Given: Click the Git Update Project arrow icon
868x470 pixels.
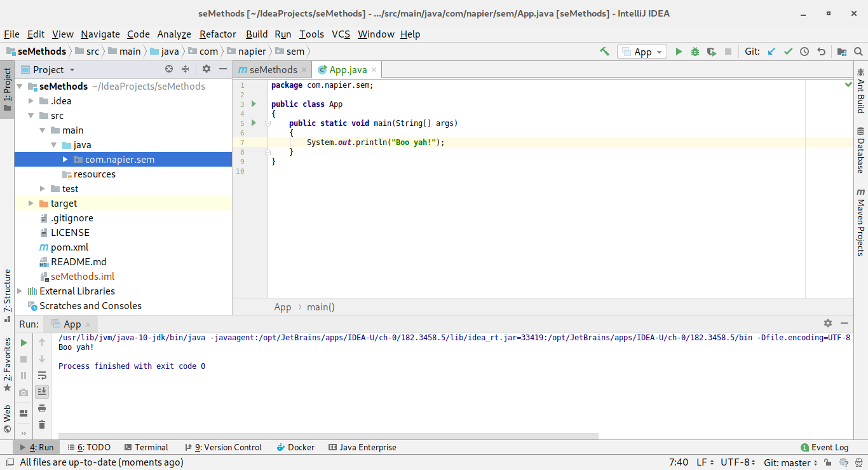Looking at the screenshot, I should pos(771,52).
